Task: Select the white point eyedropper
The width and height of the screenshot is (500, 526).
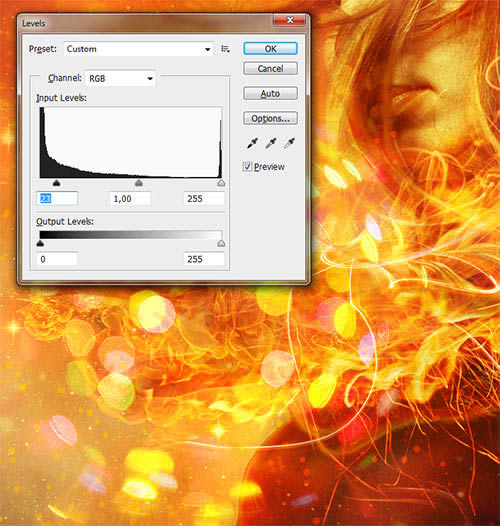Action: coord(289,143)
